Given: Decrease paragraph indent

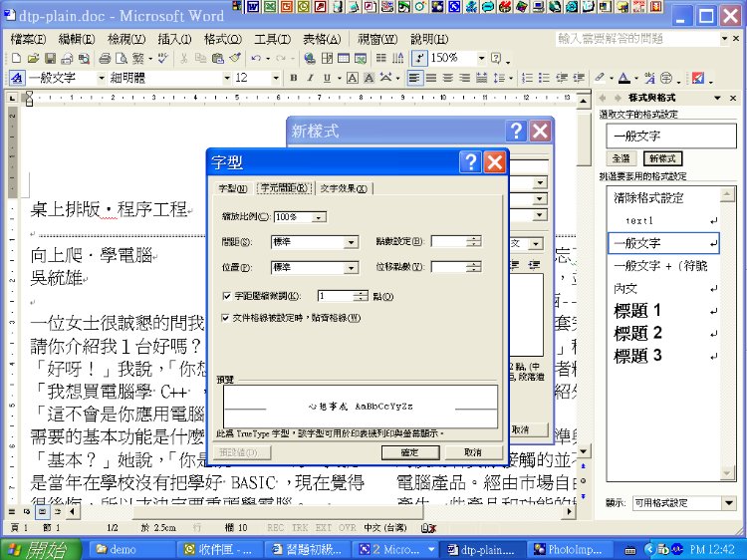Looking at the screenshot, I should click(x=562, y=78).
